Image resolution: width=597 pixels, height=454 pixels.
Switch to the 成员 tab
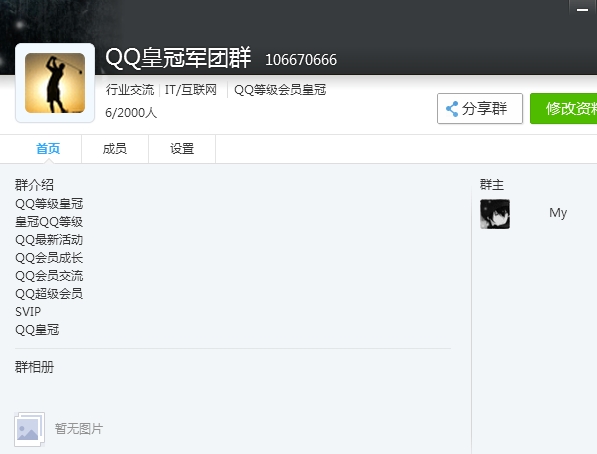(115, 149)
